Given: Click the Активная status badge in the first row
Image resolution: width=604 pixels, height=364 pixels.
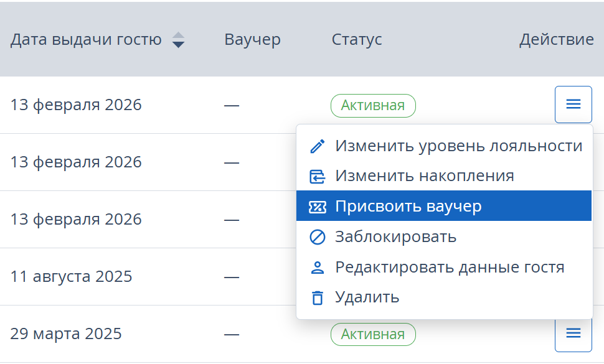Looking at the screenshot, I should [x=373, y=105].
